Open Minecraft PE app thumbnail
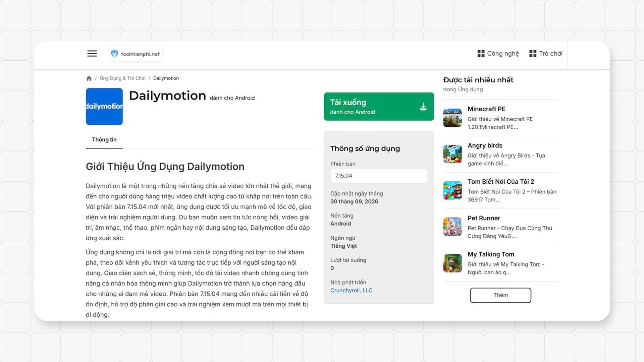 point(452,118)
